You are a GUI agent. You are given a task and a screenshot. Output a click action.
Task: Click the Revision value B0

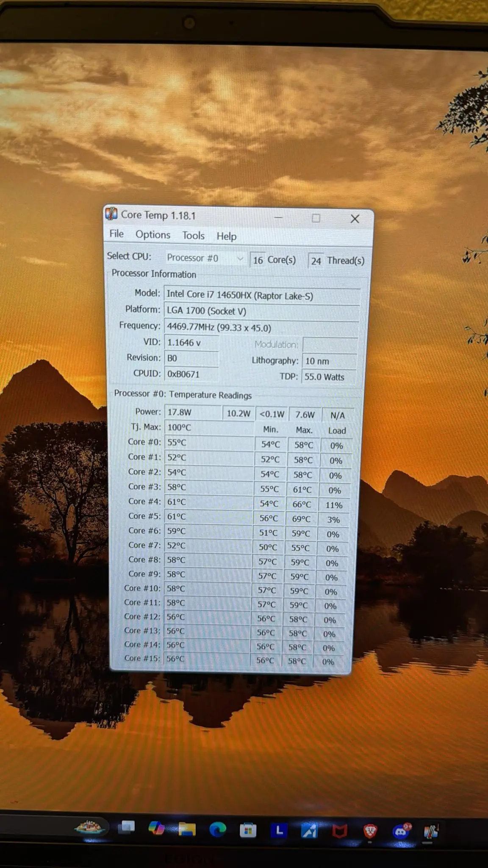tap(191, 358)
